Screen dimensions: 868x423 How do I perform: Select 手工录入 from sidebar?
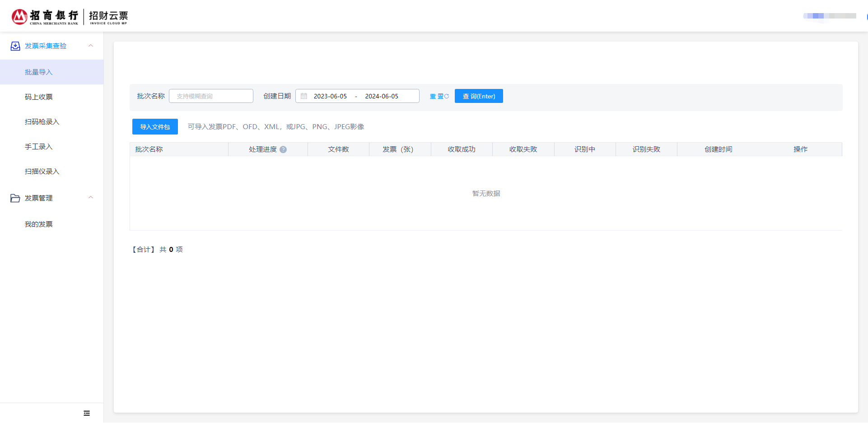39,147
